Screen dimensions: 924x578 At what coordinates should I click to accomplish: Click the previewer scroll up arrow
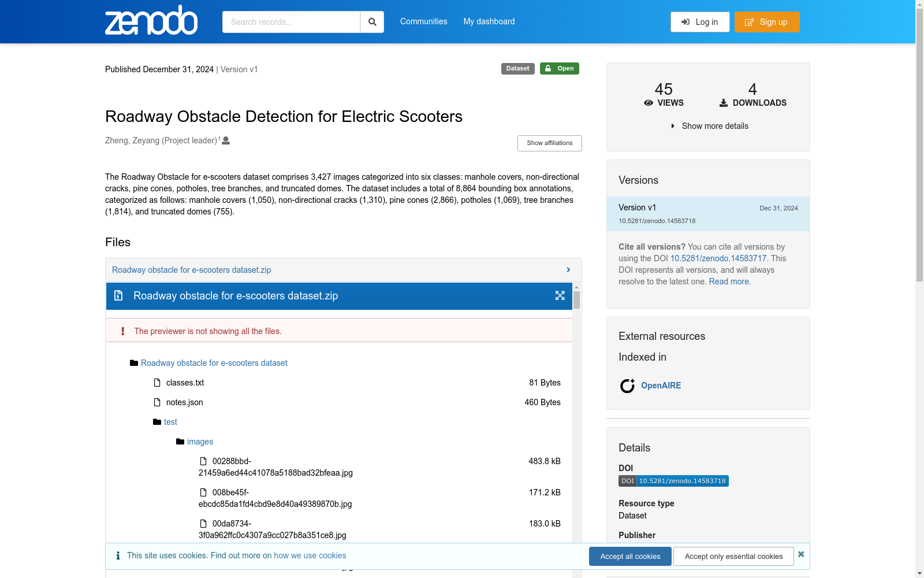coord(576,287)
